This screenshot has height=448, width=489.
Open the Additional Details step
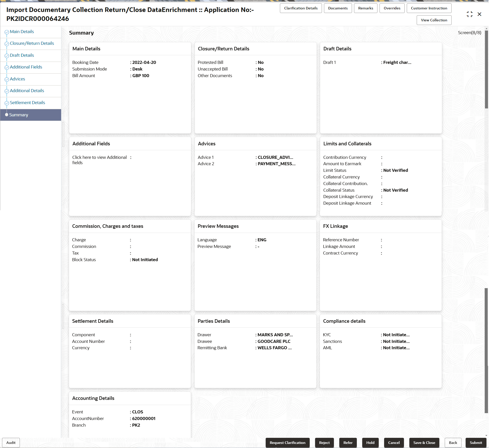27,91
